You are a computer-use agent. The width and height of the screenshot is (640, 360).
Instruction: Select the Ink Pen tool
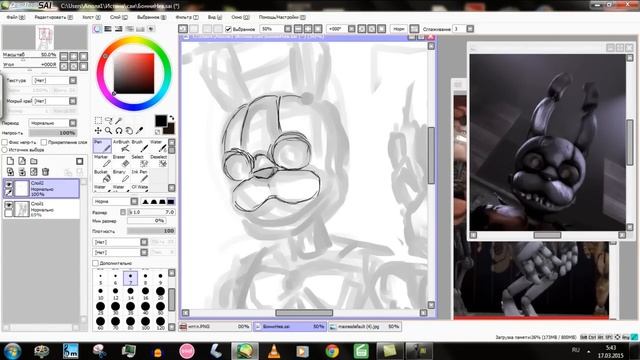[140, 176]
